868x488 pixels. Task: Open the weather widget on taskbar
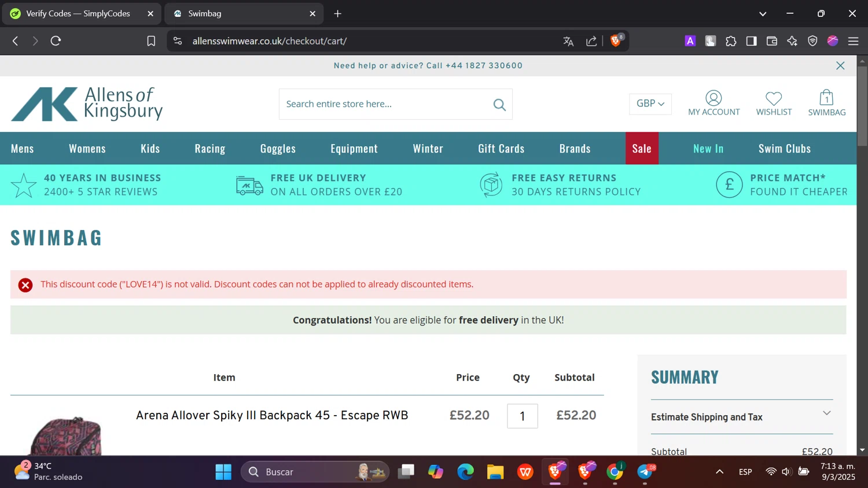pos(49,471)
